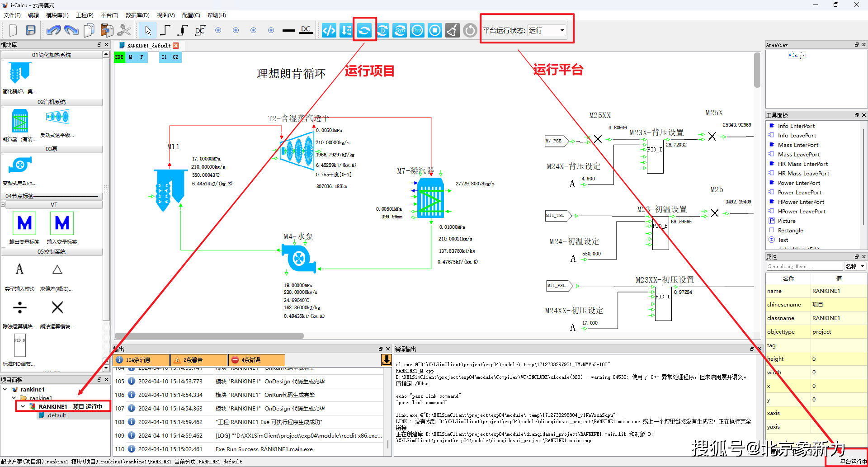Open the Platform (平台) menu

(109, 15)
